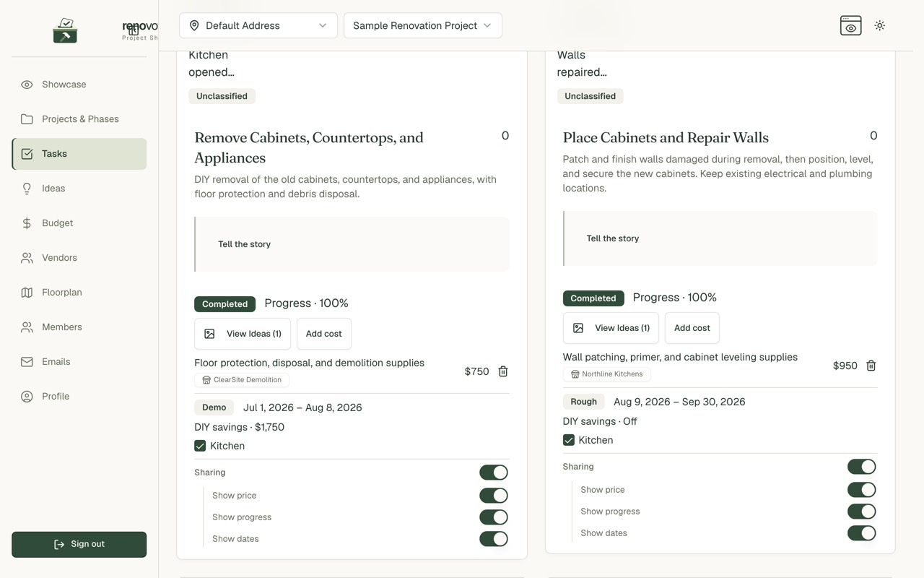Screen dimensions: 924x578
Task: Turn off Sharing for Remove Cabinets task
Action: tap(494, 473)
